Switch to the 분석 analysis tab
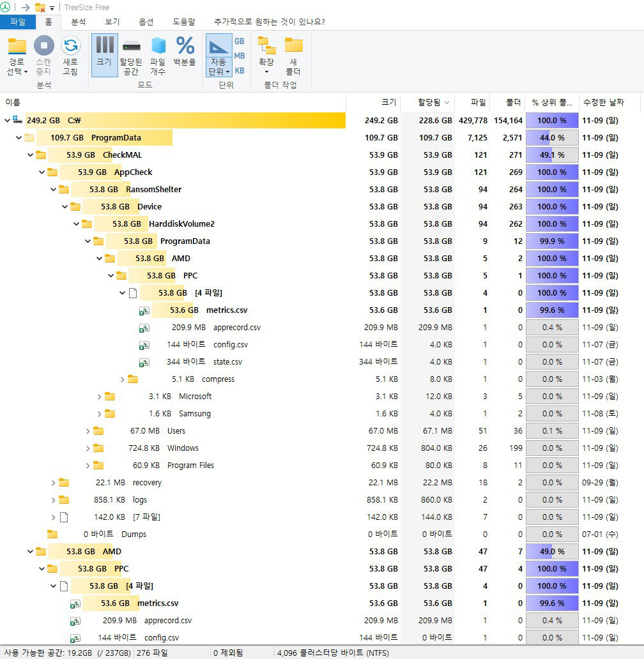 click(x=79, y=22)
